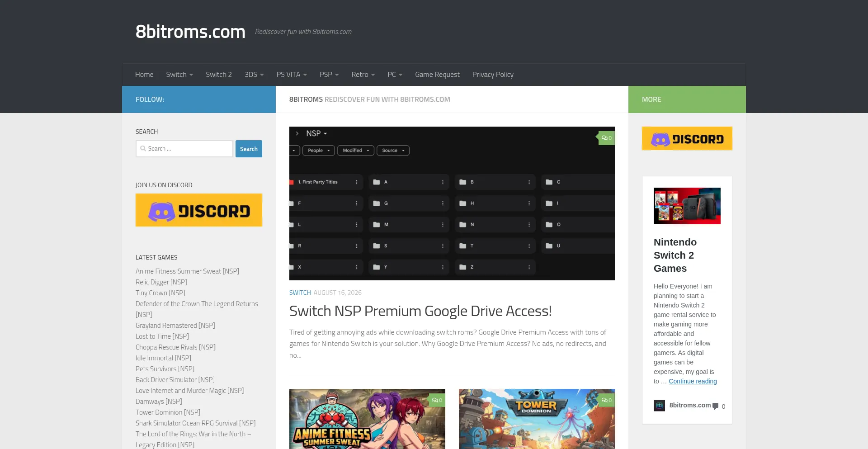Image resolution: width=868 pixels, height=449 pixels.
Task: Open Anime Fitness Summer Sweat [NSP]
Action: (x=187, y=271)
